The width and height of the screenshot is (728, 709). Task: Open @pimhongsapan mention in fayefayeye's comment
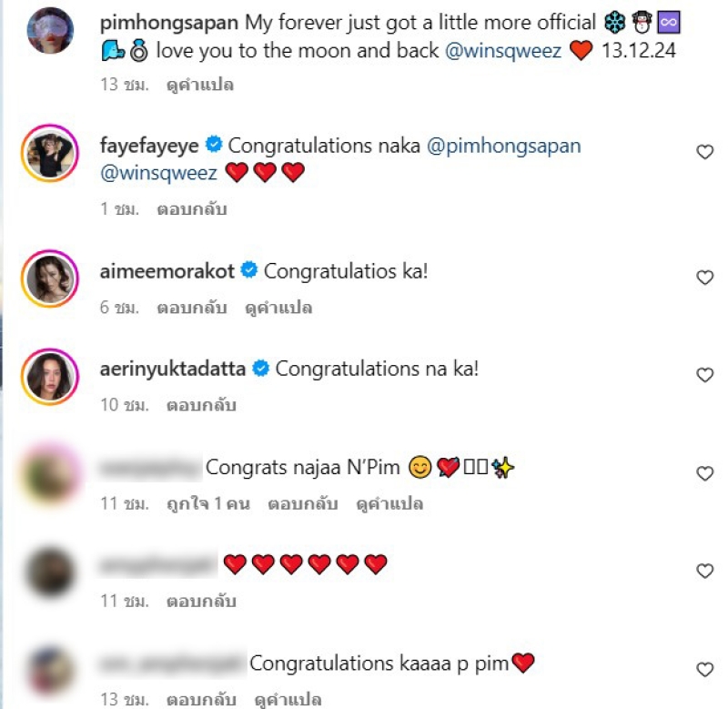tap(503, 145)
